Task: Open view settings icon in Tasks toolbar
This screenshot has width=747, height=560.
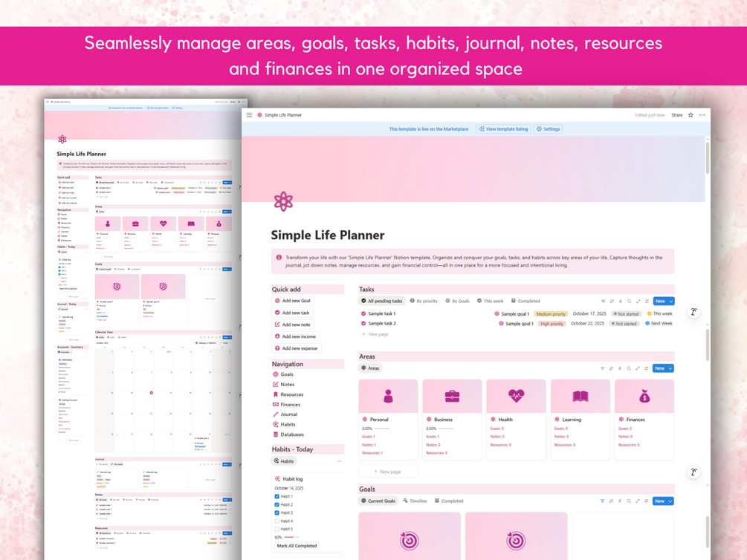Action: coord(647,301)
